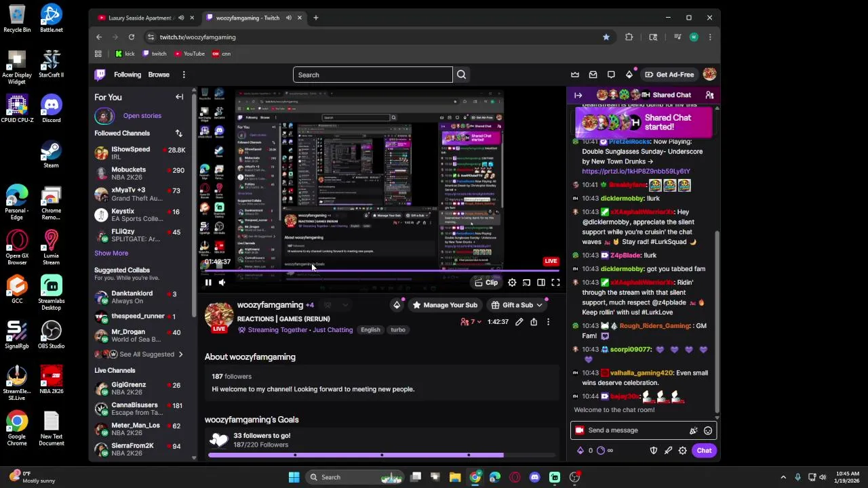Open the notifications inbox icon
Viewport: 868px width, 488px height.
click(593, 75)
